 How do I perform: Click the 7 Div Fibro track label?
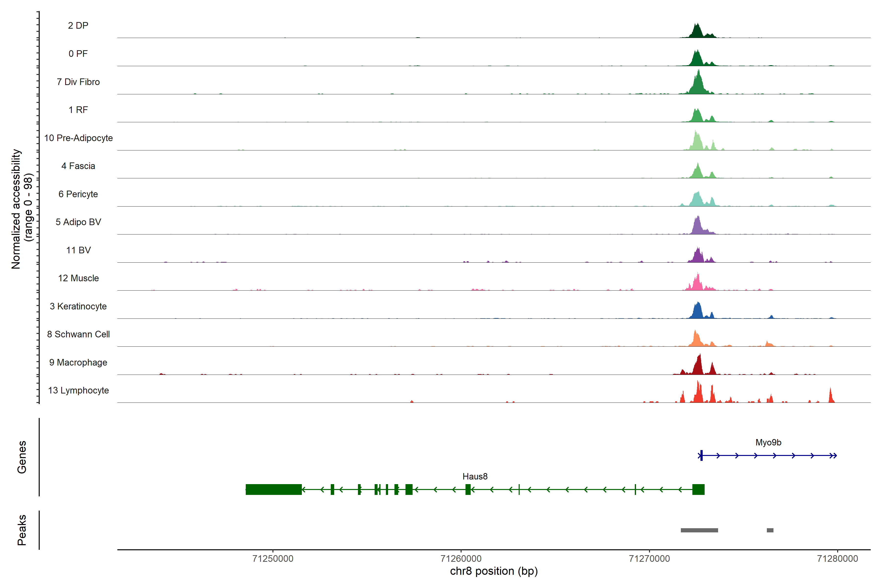coord(78,82)
